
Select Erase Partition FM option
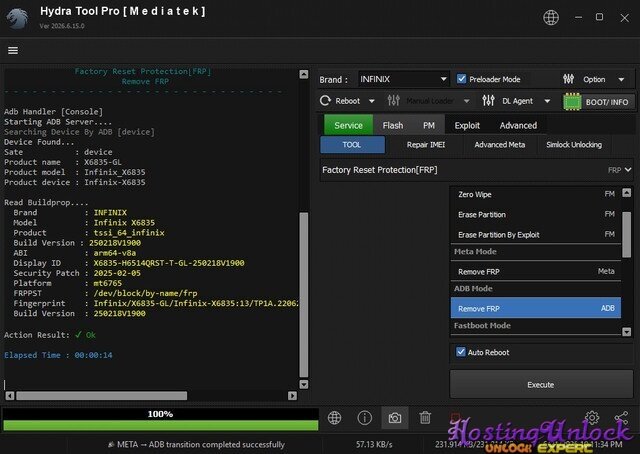[536, 214]
